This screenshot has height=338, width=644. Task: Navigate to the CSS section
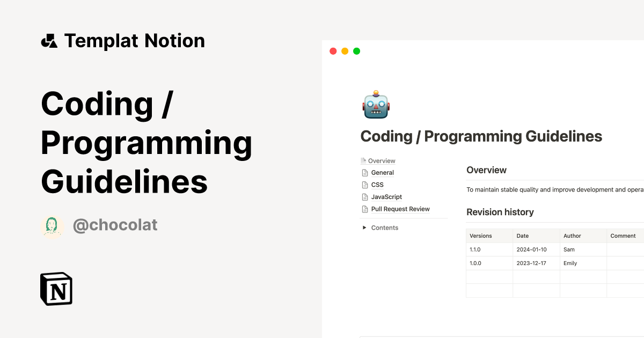(x=377, y=185)
